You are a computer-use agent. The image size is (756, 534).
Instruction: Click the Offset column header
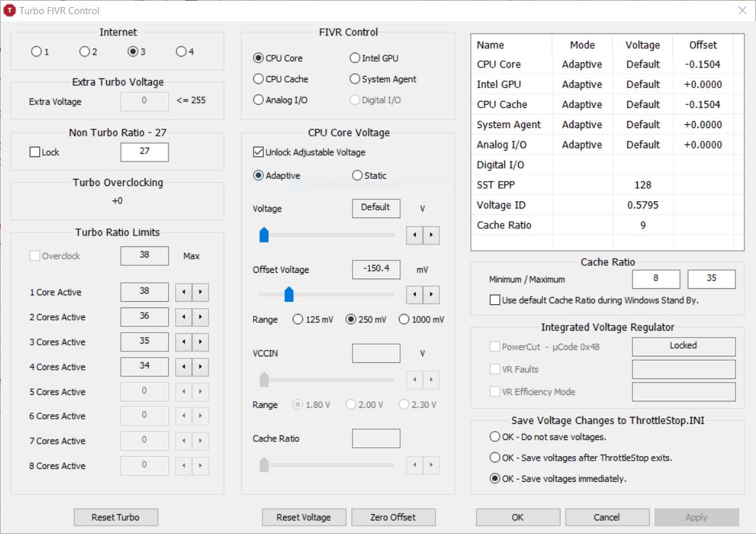(703, 45)
